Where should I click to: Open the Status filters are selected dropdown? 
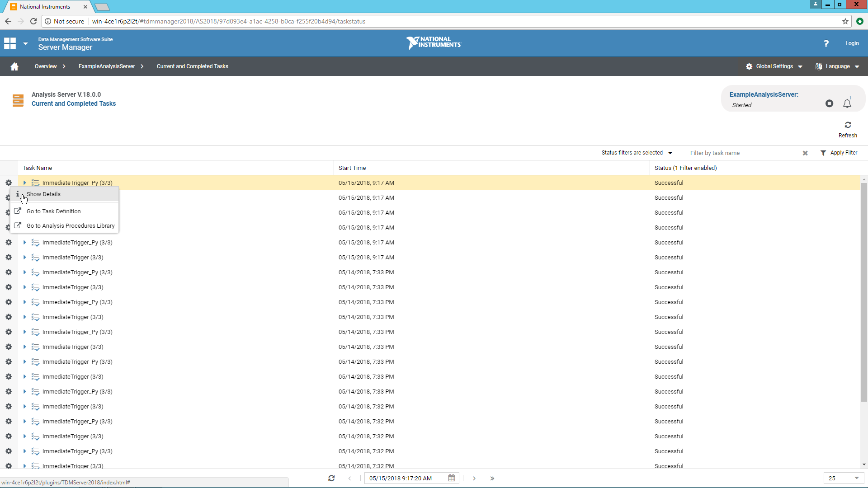(637, 153)
